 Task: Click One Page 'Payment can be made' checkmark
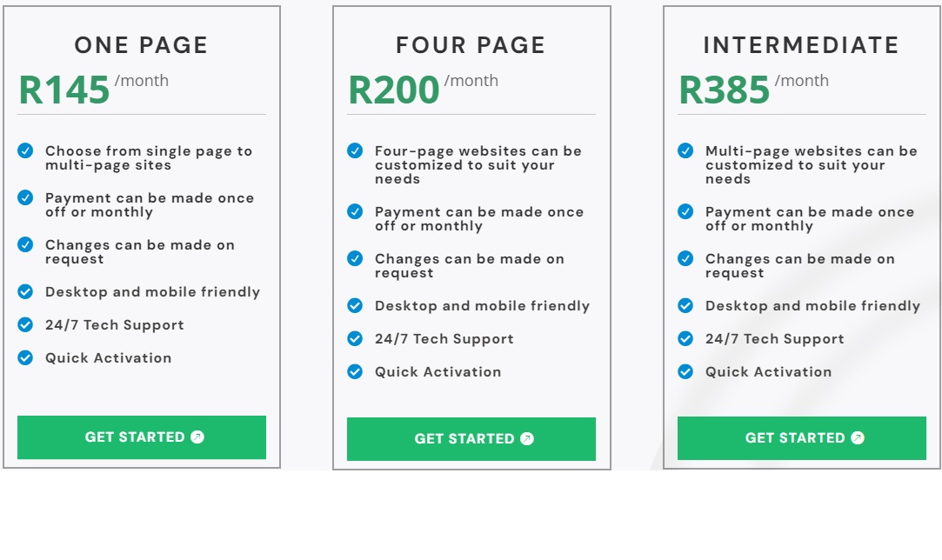[x=25, y=197]
